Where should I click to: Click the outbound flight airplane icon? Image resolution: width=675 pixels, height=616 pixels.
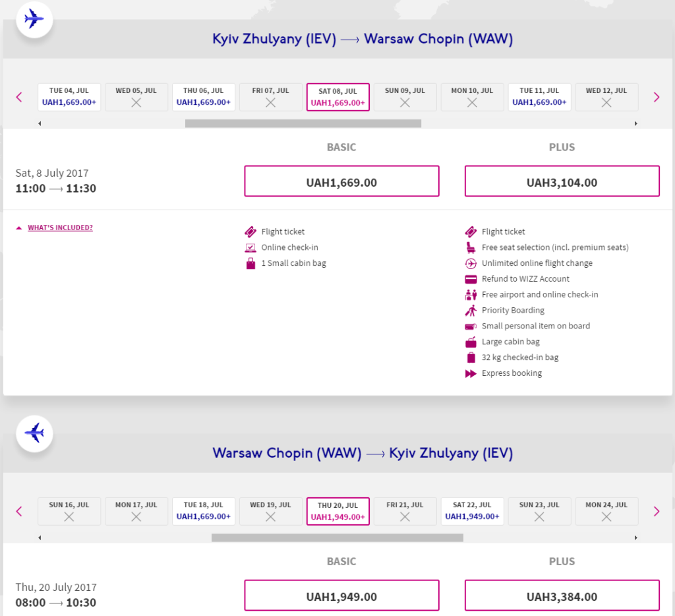[x=34, y=19]
